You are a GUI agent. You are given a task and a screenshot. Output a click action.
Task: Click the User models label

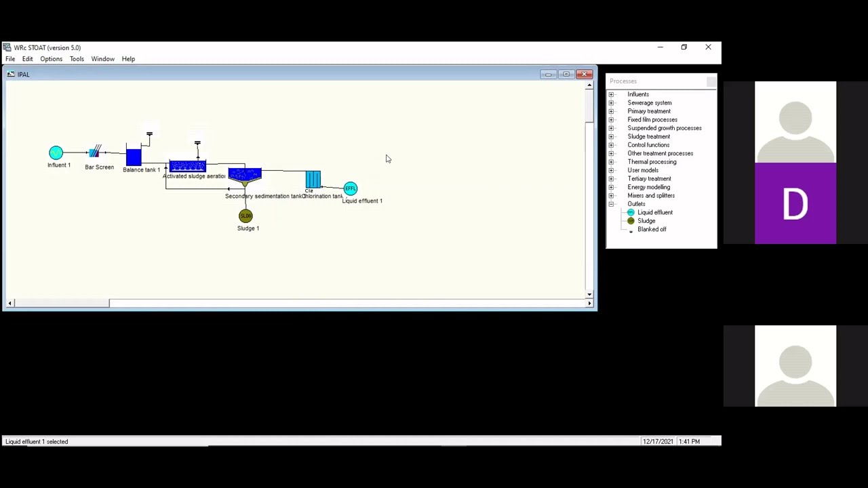coord(643,170)
